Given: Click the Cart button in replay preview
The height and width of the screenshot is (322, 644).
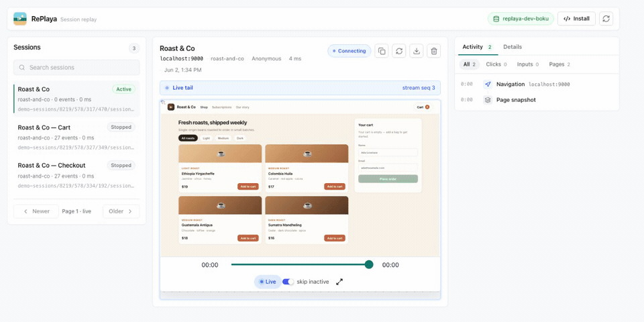Looking at the screenshot, I should click(423, 107).
